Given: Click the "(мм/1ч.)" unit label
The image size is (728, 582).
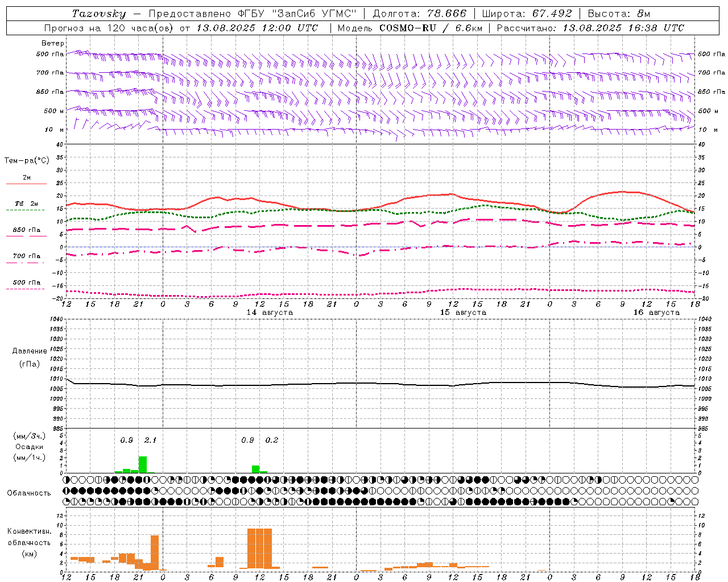Looking at the screenshot, I should click(30, 458).
